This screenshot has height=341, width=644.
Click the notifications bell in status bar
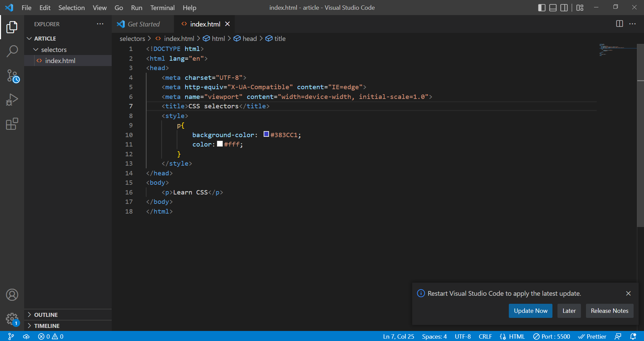pyautogui.click(x=633, y=336)
